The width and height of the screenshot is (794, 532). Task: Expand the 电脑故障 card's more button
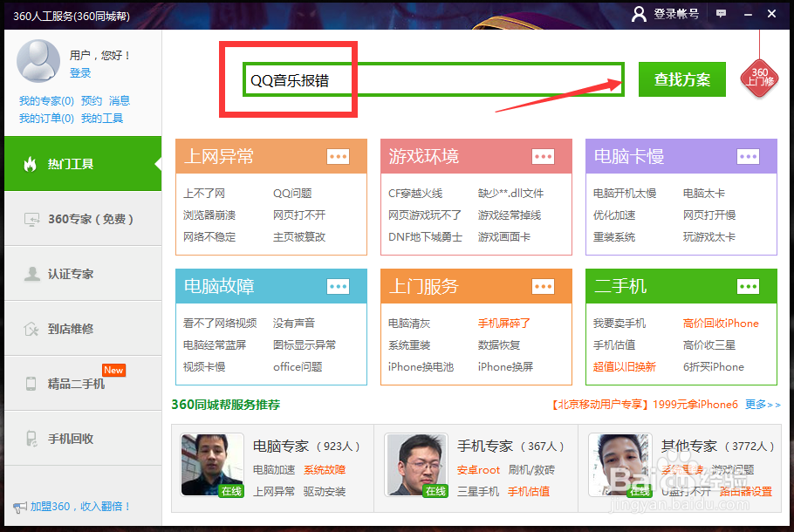(338, 287)
